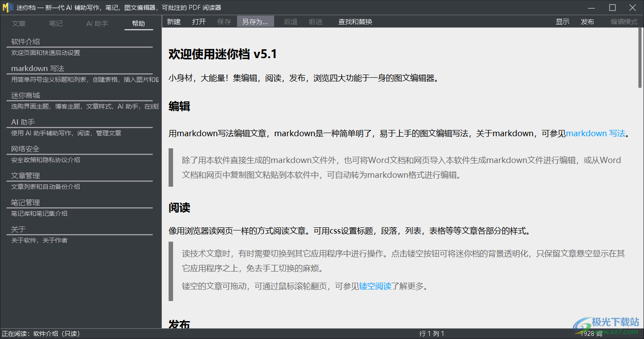
Task: Open the AI 助手 help topic in list
Action: 23,122
